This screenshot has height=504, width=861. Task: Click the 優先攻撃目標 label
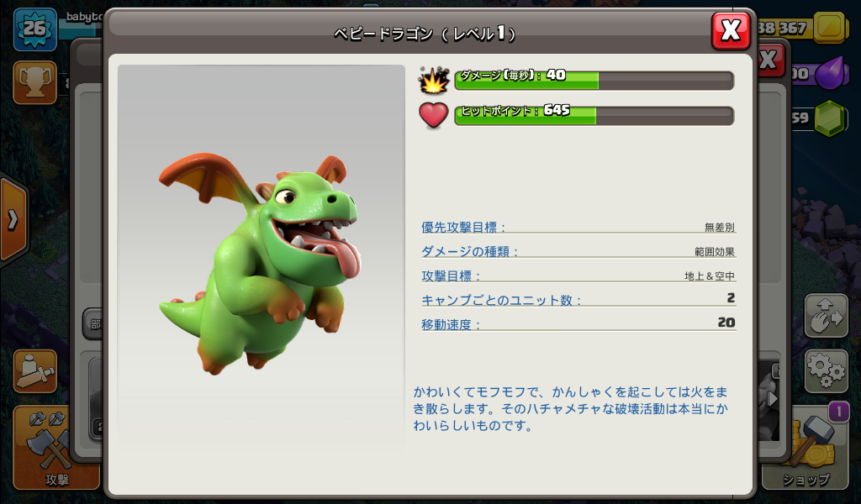pos(463,227)
